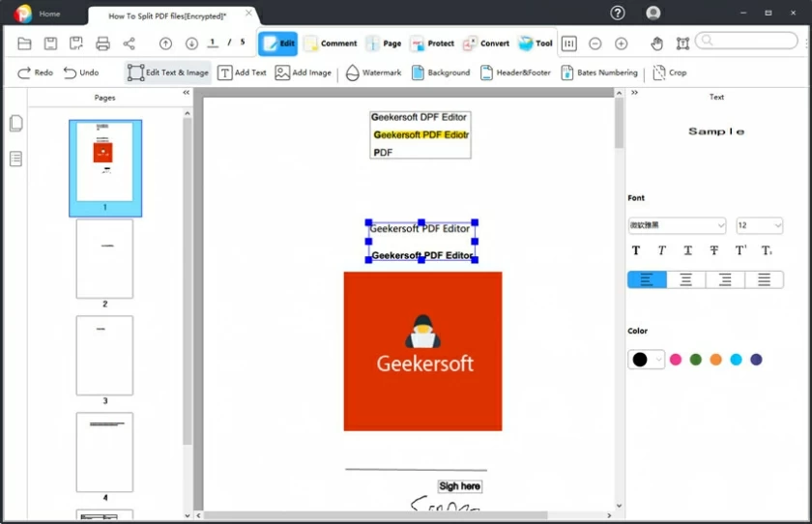Toggle superscript text formatting
This screenshot has height=524, width=812.
741,250
